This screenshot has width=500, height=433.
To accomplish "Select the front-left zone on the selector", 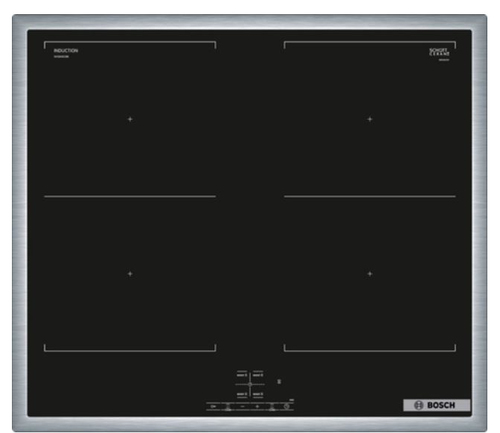I will 242,394.
